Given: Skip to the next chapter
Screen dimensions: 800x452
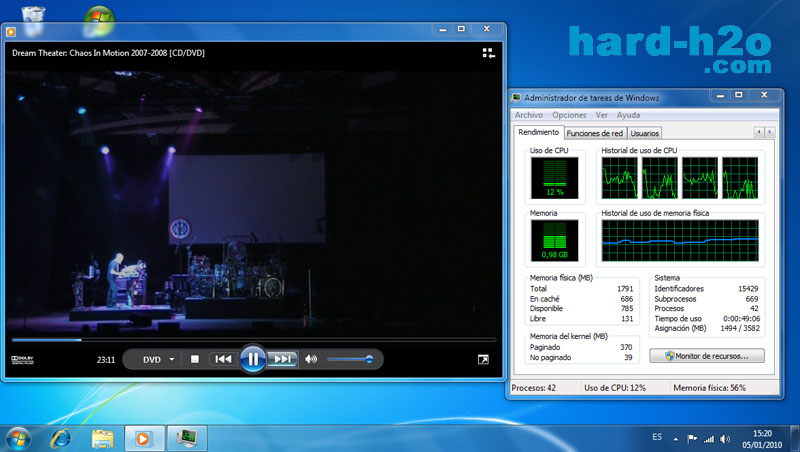Looking at the screenshot, I should coord(283,359).
